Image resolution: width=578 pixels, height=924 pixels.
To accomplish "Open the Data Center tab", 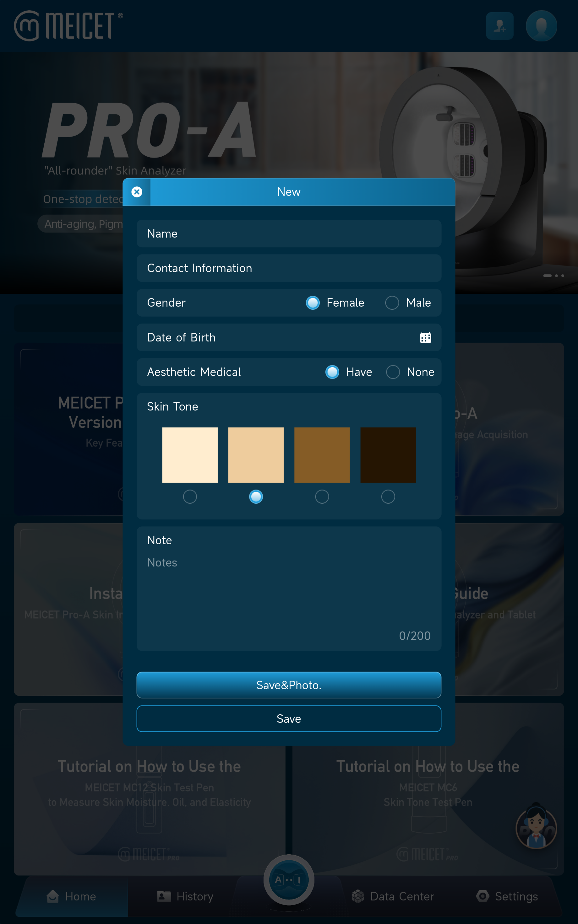I will (393, 896).
